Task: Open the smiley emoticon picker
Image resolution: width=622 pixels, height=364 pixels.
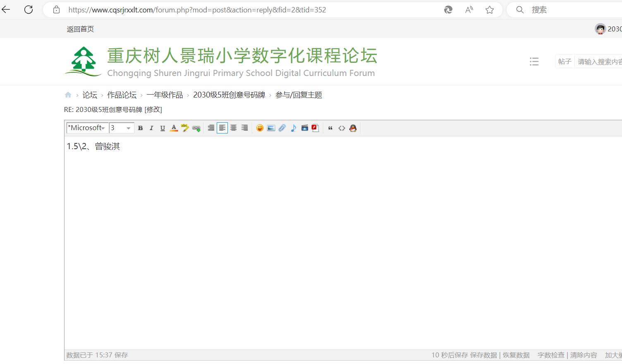Action: pyautogui.click(x=260, y=128)
